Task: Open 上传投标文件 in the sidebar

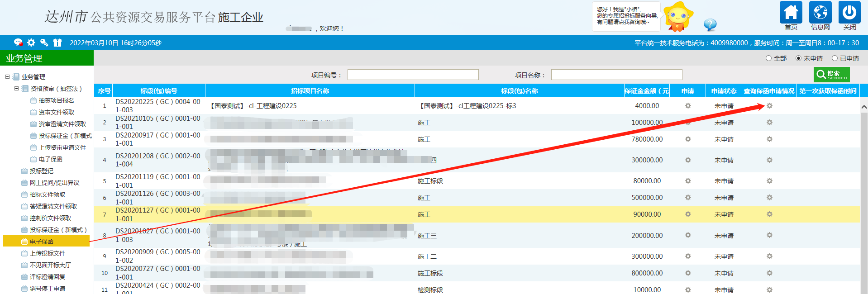Action: click(x=48, y=253)
